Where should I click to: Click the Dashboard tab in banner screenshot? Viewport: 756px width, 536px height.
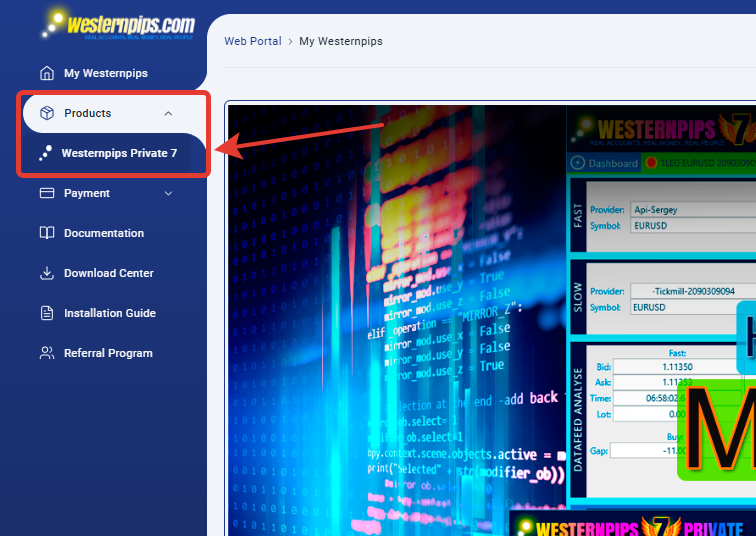coord(604,163)
